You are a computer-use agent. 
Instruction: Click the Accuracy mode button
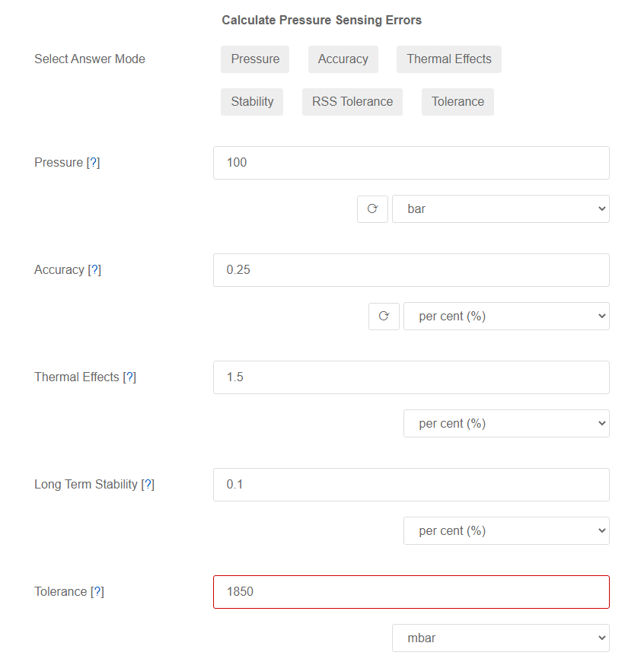(343, 59)
